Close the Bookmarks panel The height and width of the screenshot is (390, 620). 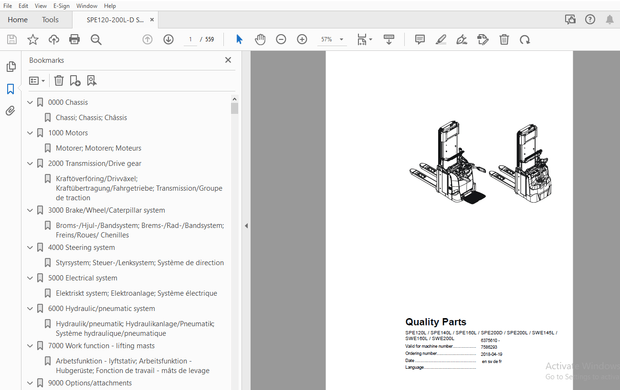[x=228, y=60]
